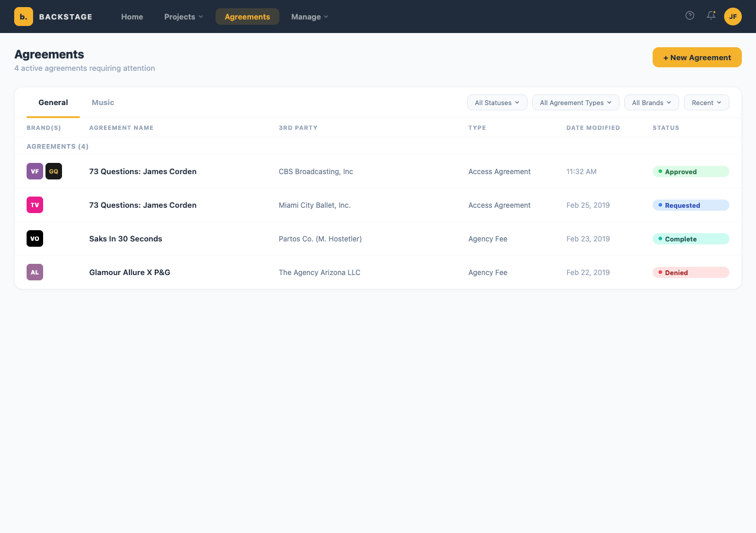Screen dimensions: 756x533
Task: Click the GQ brand badge
Action: click(54, 171)
